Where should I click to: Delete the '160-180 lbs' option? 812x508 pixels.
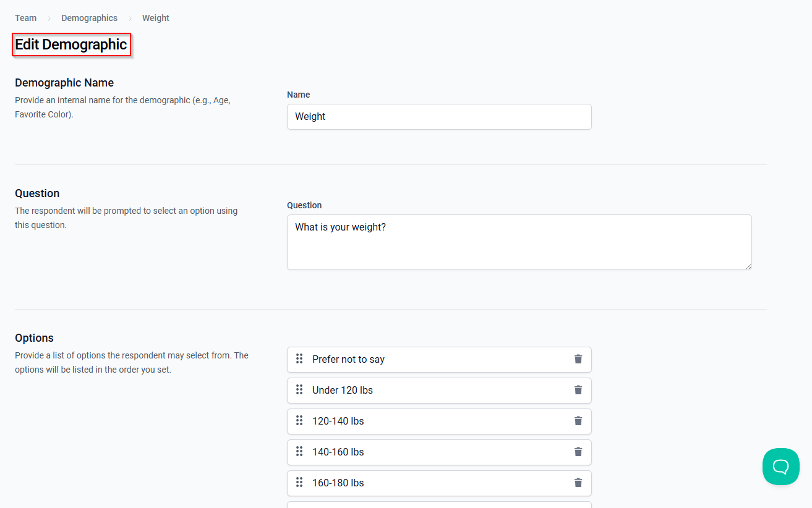[x=578, y=483]
